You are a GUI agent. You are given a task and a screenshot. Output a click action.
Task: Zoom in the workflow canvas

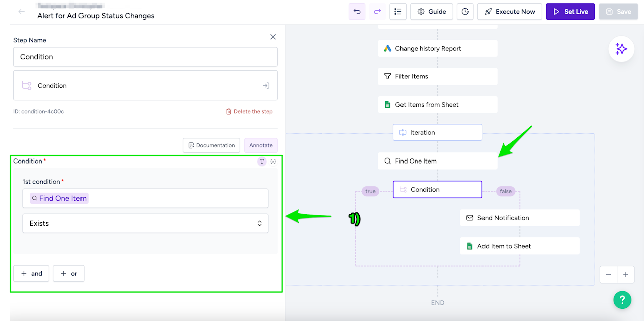click(x=626, y=275)
